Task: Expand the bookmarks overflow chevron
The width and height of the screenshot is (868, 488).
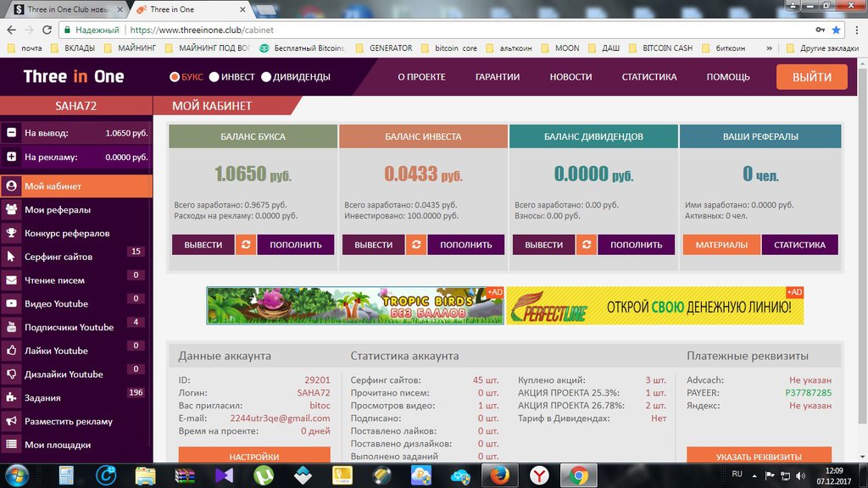Action: click(769, 48)
